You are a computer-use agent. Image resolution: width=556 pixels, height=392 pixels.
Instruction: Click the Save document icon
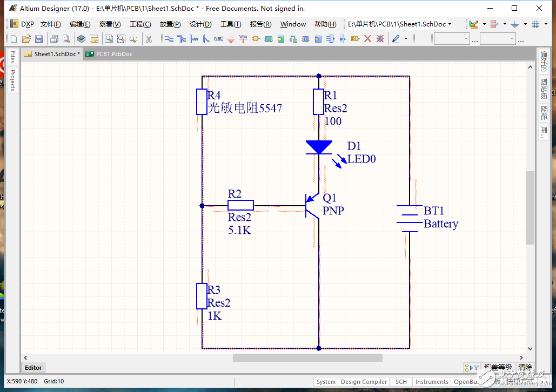click(x=38, y=39)
